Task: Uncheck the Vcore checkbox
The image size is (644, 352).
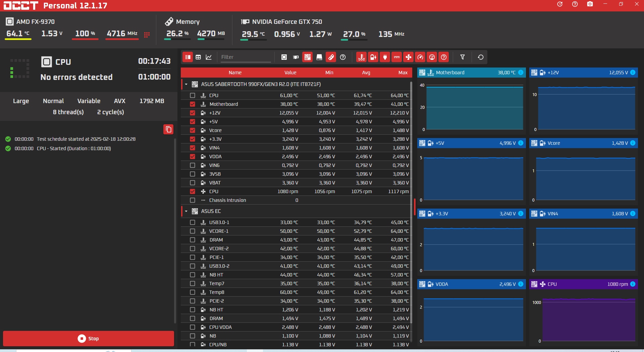Action: tap(193, 130)
